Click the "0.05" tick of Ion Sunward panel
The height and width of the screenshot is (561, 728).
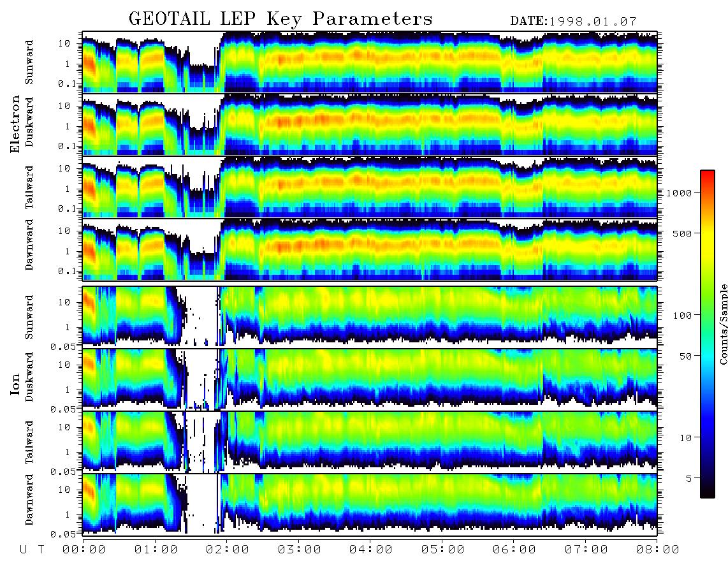[62, 346]
